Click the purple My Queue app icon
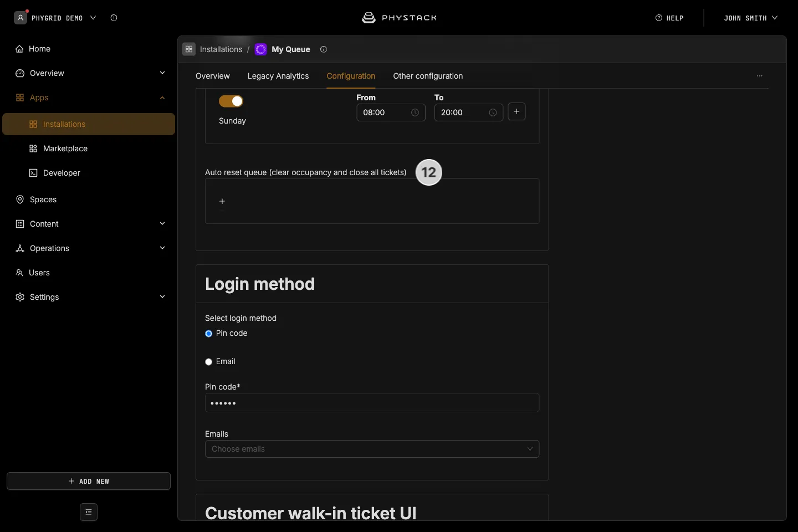 [260, 49]
